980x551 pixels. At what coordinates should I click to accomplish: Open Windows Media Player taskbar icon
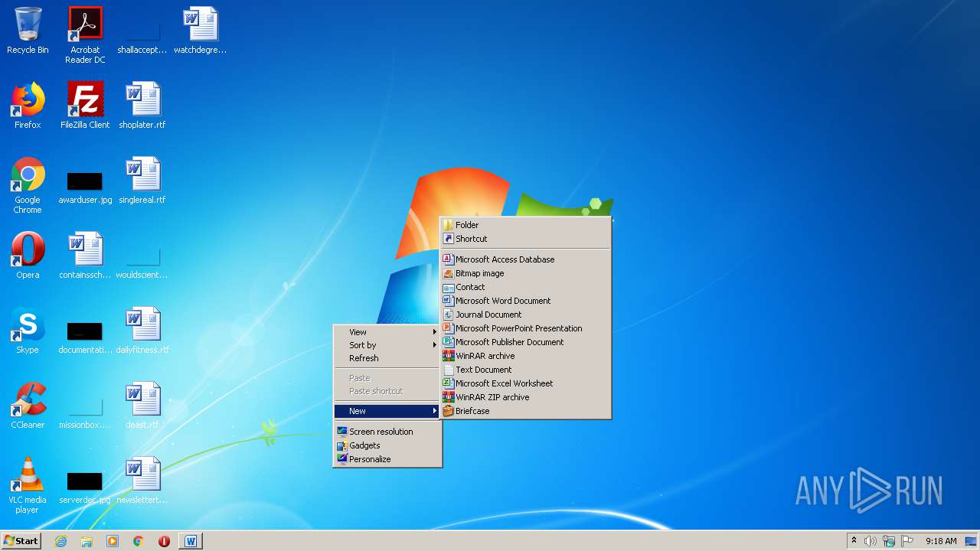(x=113, y=541)
